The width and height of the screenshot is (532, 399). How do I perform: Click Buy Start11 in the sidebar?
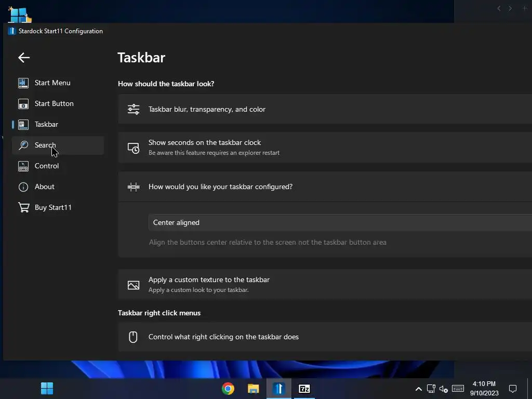(58, 207)
